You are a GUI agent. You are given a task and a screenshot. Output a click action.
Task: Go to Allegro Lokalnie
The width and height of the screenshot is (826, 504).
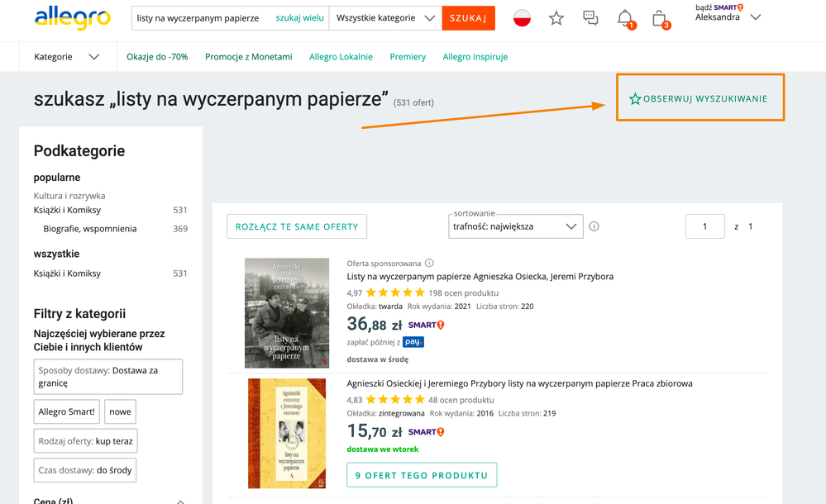pyautogui.click(x=341, y=57)
